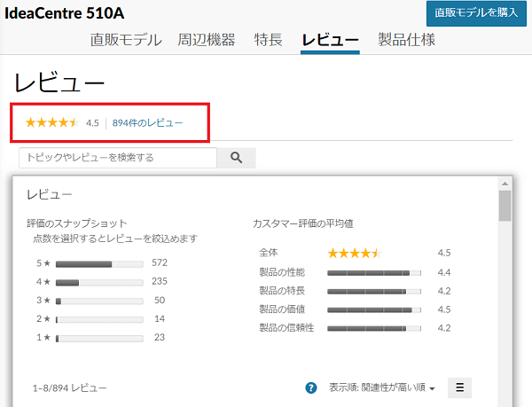Viewport: 532px width, 407px height.
Task: Filter reviews by the 5 star bar
Action: click(x=99, y=264)
